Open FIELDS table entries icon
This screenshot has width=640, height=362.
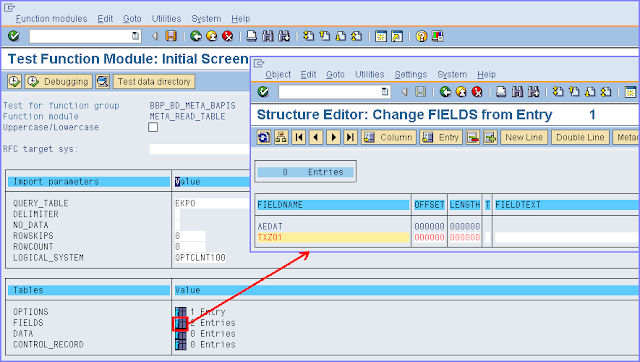click(180, 323)
